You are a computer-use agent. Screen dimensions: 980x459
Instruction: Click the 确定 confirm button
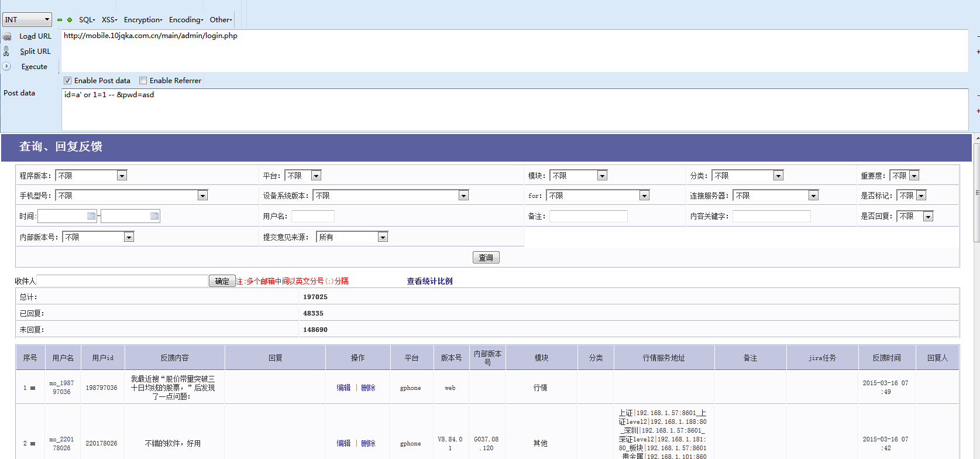tap(222, 281)
